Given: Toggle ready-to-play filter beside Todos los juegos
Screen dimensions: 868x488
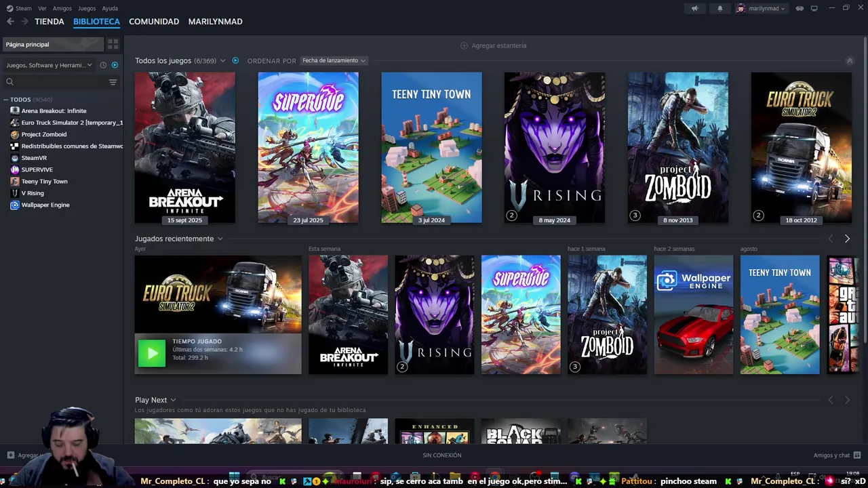Looking at the screenshot, I should [235, 60].
